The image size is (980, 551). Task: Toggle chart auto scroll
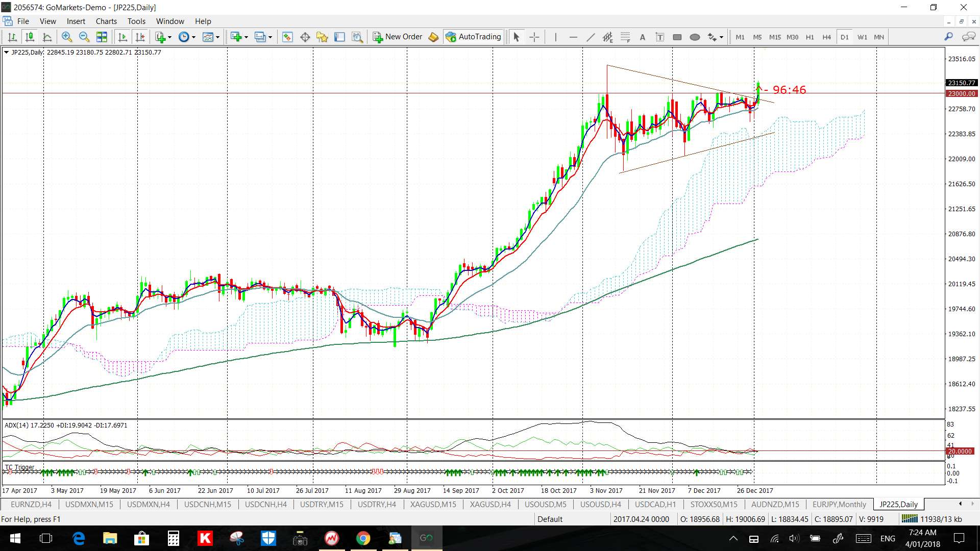122,37
